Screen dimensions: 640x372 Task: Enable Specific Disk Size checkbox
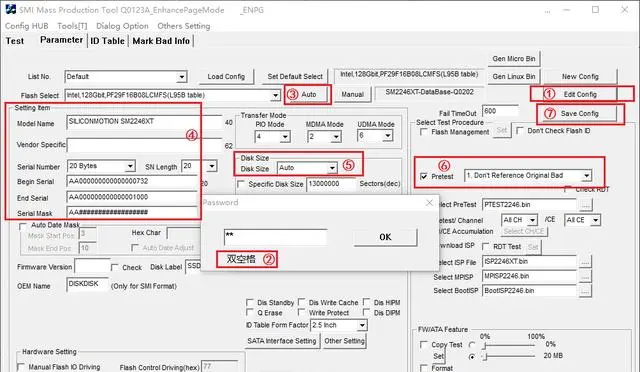click(241, 184)
